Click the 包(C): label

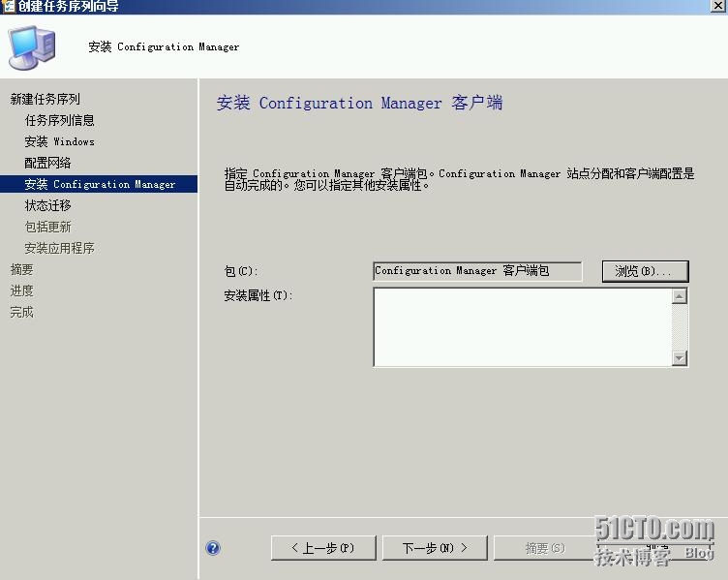(x=241, y=271)
